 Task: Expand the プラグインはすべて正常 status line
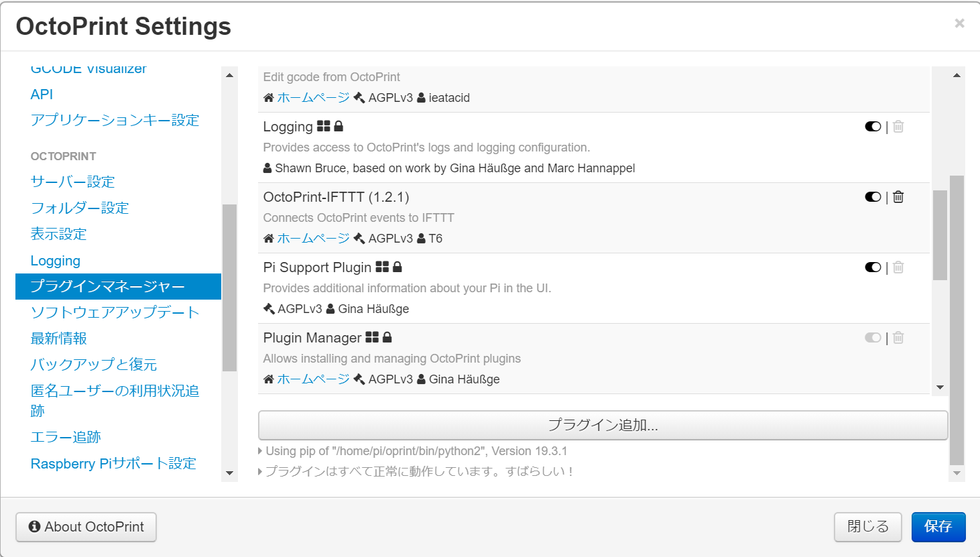[416, 471]
